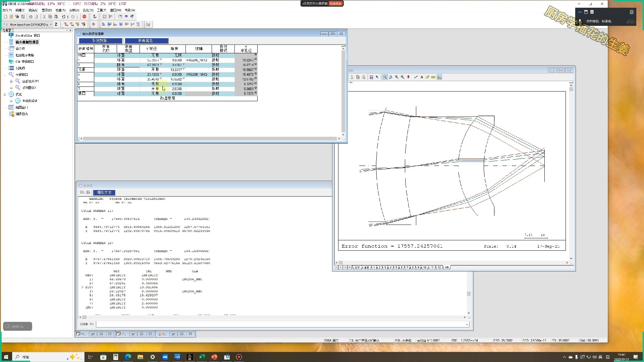
Task: Toggle the highlighted rightmost plot toolbar button
Action: [439, 77]
